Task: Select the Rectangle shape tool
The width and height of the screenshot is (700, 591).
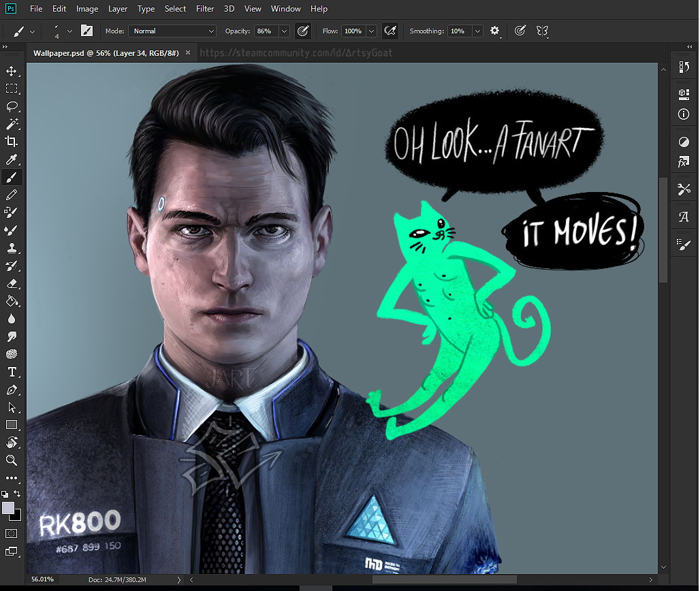Action: (11, 425)
